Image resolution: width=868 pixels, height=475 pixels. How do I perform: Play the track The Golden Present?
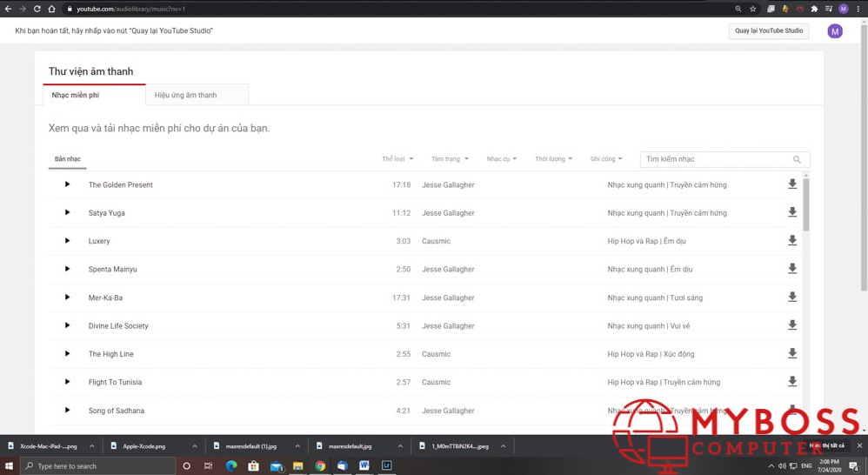[67, 184]
